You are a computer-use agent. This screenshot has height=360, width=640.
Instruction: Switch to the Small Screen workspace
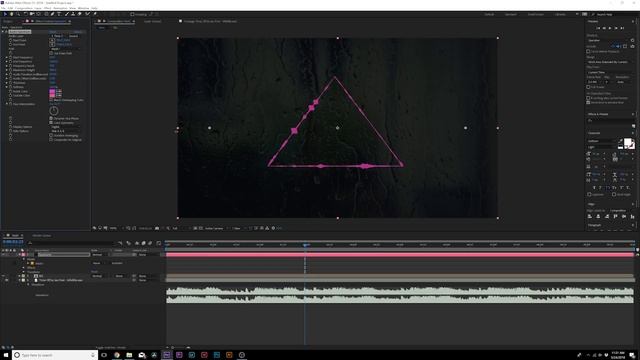tap(536, 14)
